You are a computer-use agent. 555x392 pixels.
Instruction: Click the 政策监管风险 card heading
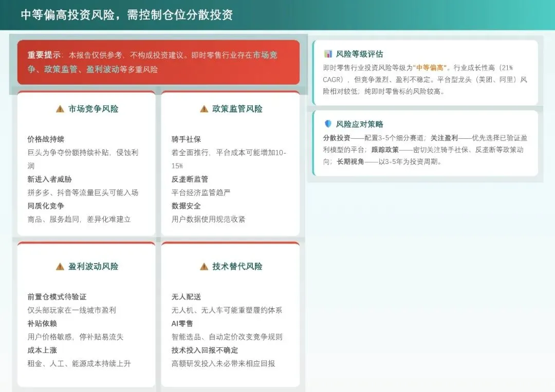coord(237,109)
